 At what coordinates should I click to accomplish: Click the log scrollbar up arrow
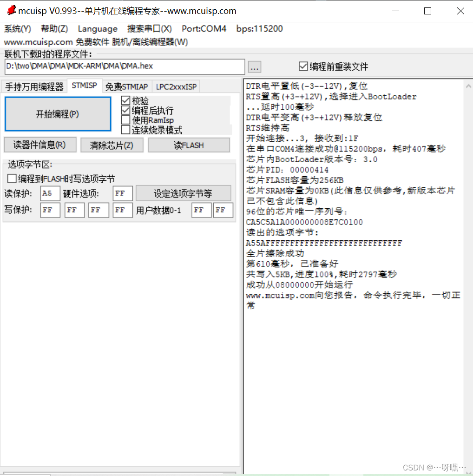point(468,86)
